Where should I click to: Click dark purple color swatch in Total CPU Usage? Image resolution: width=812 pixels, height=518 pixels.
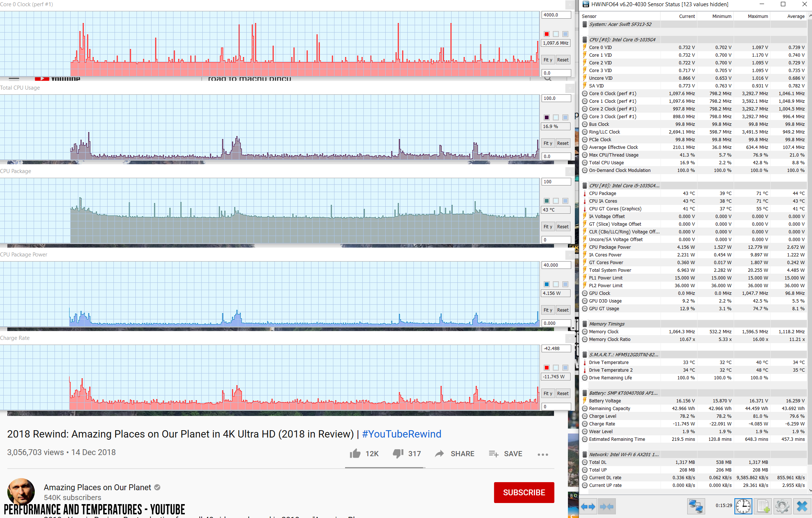click(x=547, y=117)
